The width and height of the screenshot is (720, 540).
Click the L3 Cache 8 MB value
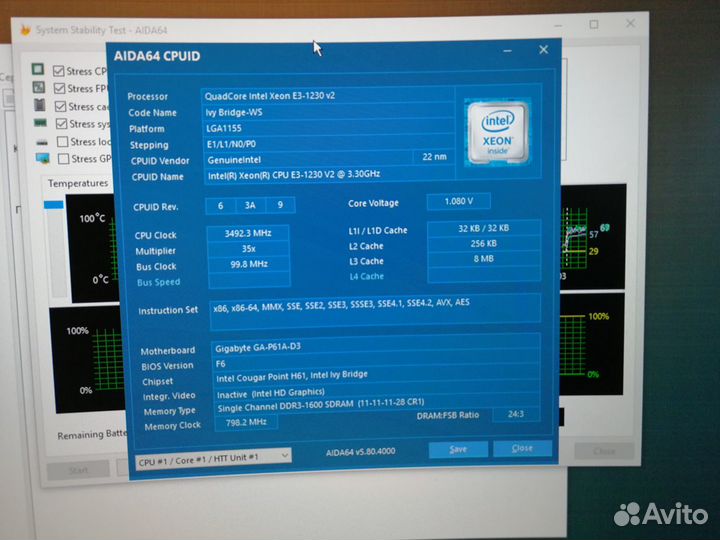tap(484, 259)
